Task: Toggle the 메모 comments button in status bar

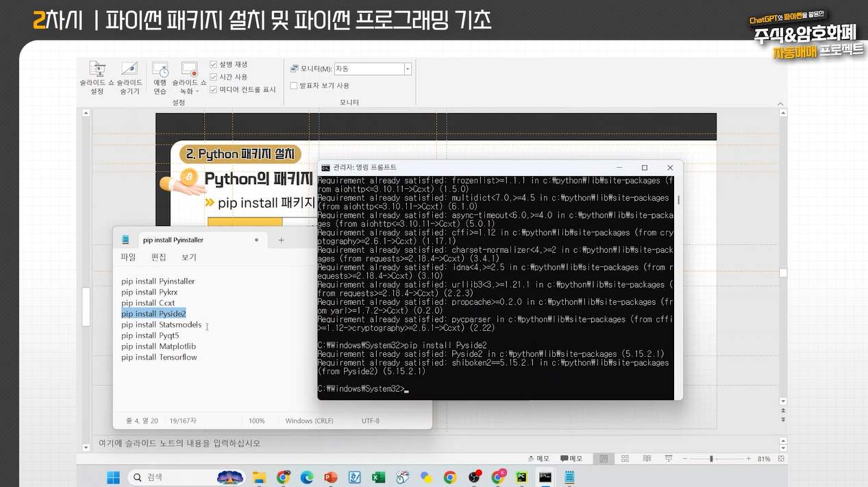Action: point(571,459)
